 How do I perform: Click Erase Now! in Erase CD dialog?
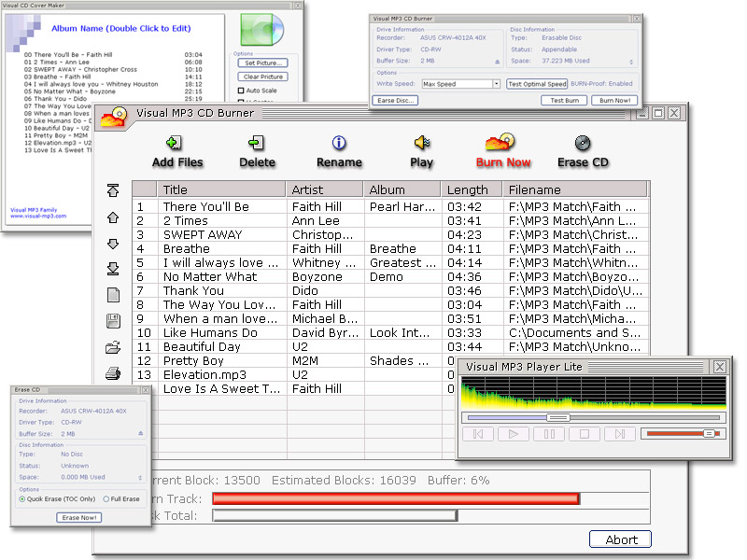coord(79,518)
